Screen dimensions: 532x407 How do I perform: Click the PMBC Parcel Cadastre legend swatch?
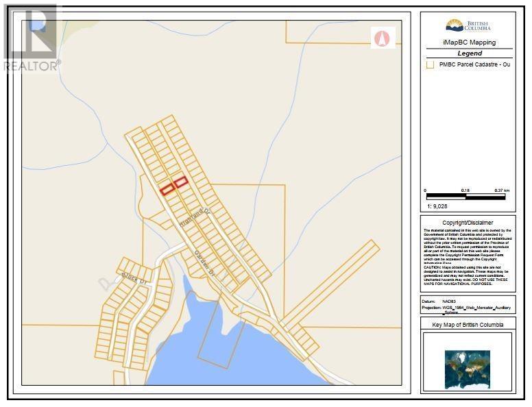click(430, 65)
